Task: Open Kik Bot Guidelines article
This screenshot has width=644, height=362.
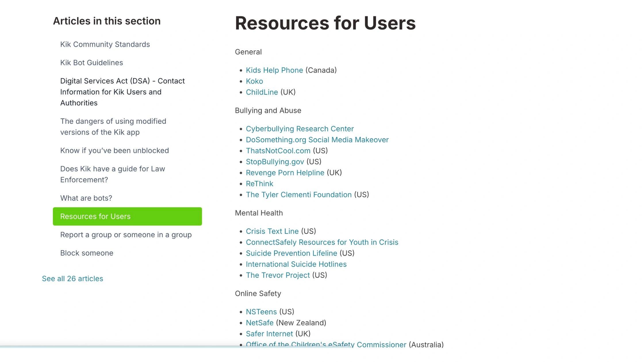Action: tap(91, 63)
